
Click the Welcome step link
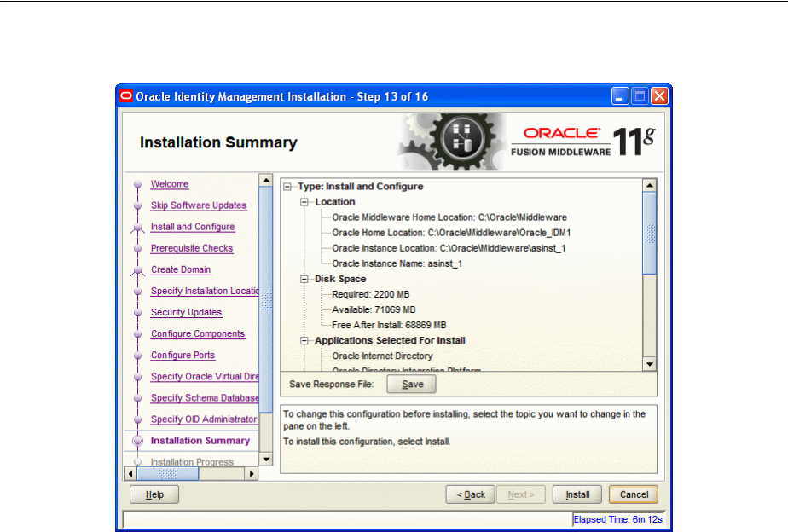coord(170,184)
